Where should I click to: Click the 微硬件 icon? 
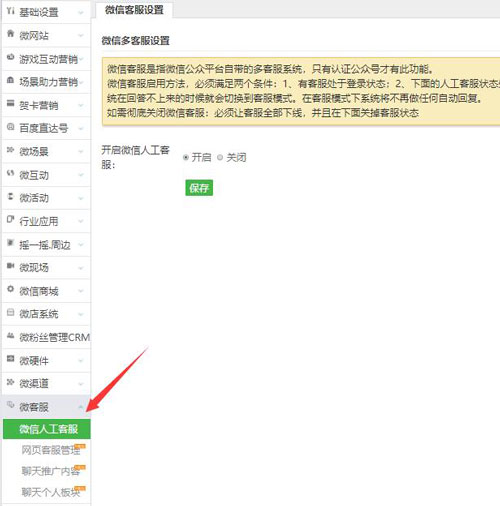coord(11,359)
